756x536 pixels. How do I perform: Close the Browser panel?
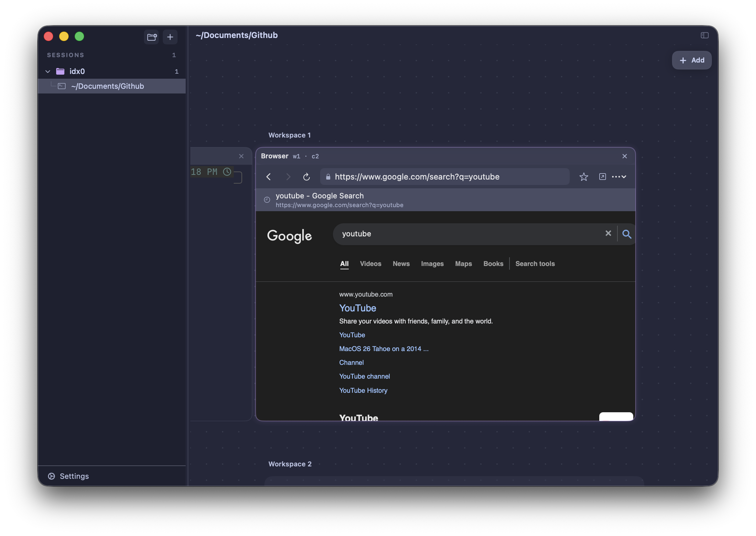coord(625,156)
